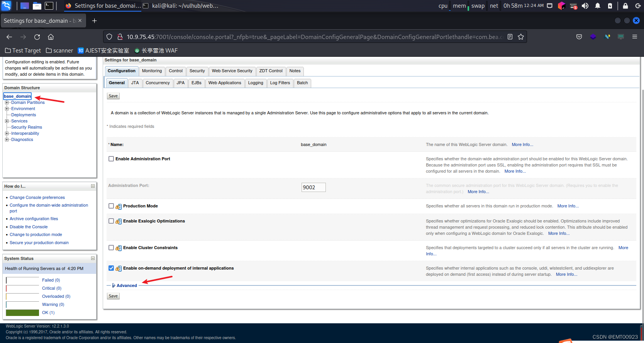The width and height of the screenshot is (644, 343).
Task: Open the Test Target bookmark folder
Action: [x=23, y=51]
